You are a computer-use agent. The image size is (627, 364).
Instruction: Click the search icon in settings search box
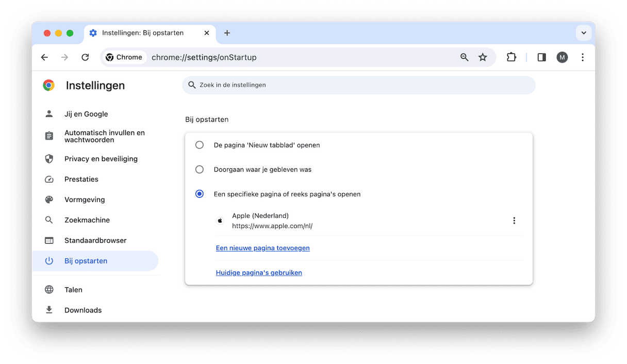[192, 85]
